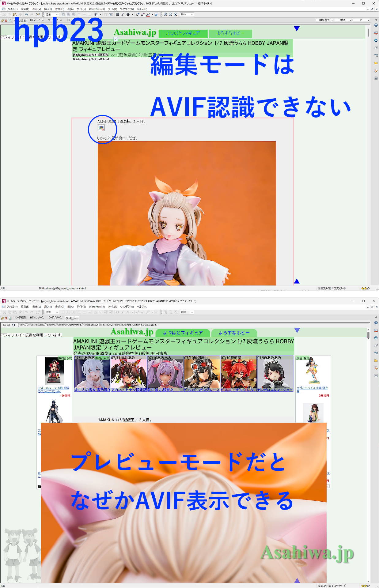Click Back arrow in the preview window
Screen dimensions: 379x588
(x=4, y=325)
